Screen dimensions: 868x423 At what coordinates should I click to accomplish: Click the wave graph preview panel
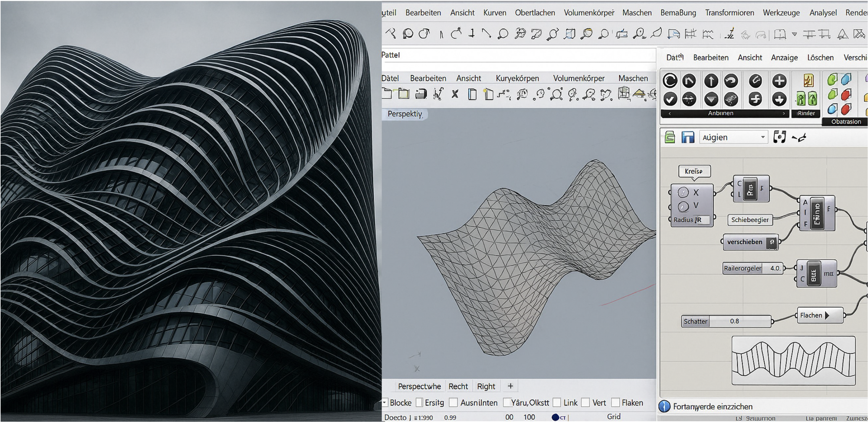coord(794,361)
